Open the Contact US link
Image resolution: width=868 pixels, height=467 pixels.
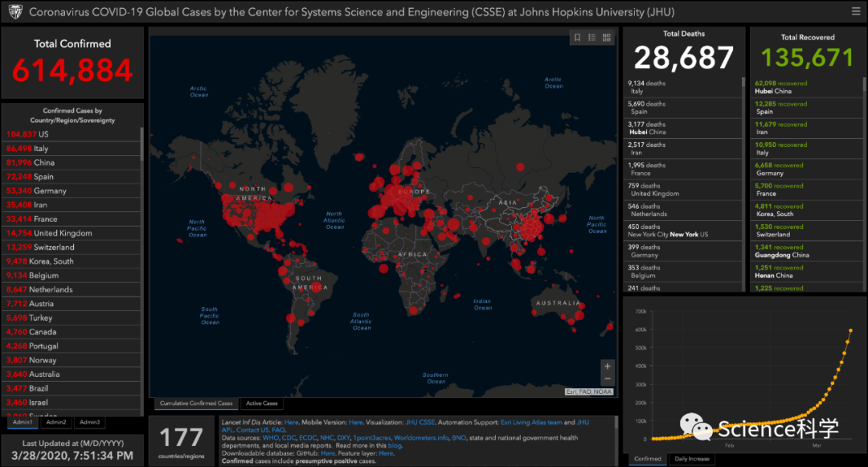click(x=252, y=430)
